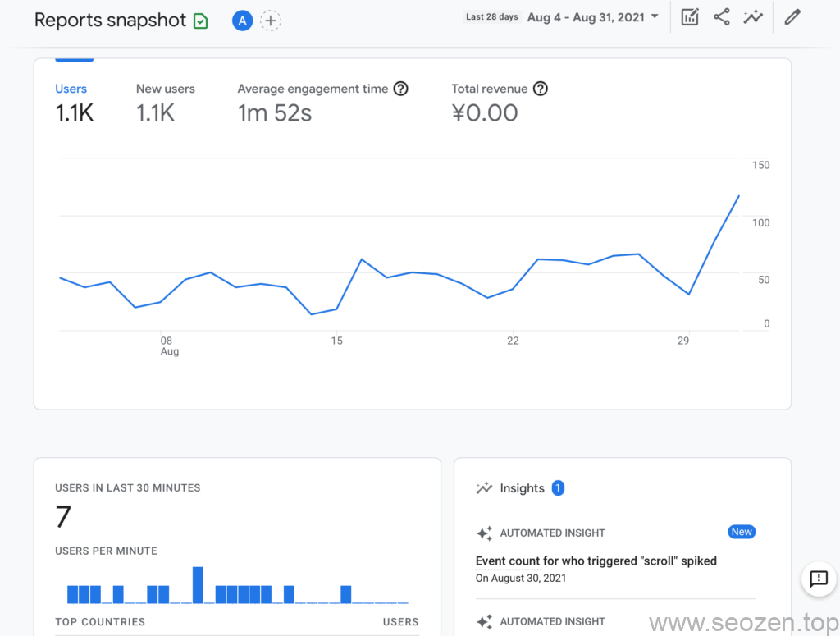Click the 'A' all users segment badge
The height and width of the screenshot is (636, 840).
[x=242, y=21]
